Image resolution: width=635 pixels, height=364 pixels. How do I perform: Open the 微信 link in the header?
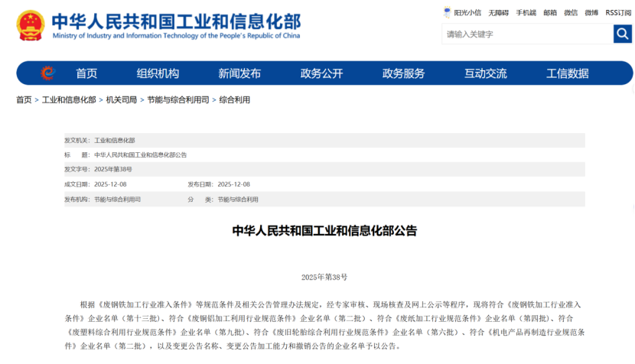tap(571, 13)
